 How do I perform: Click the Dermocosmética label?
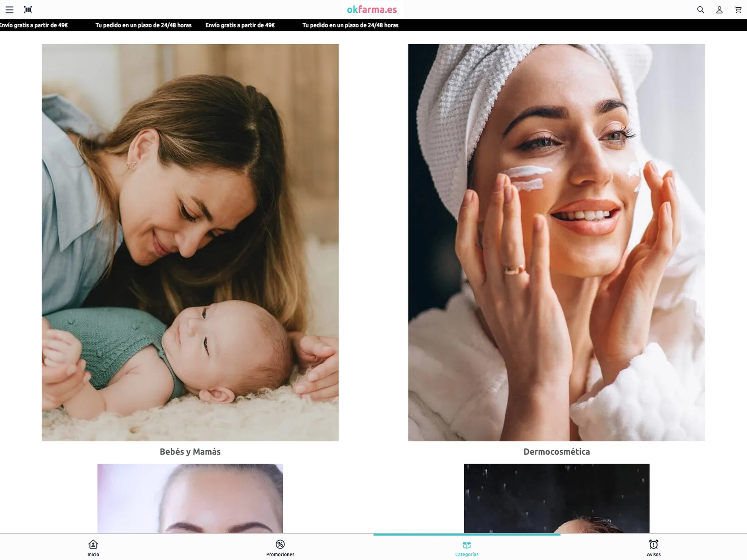coord(556,451)
